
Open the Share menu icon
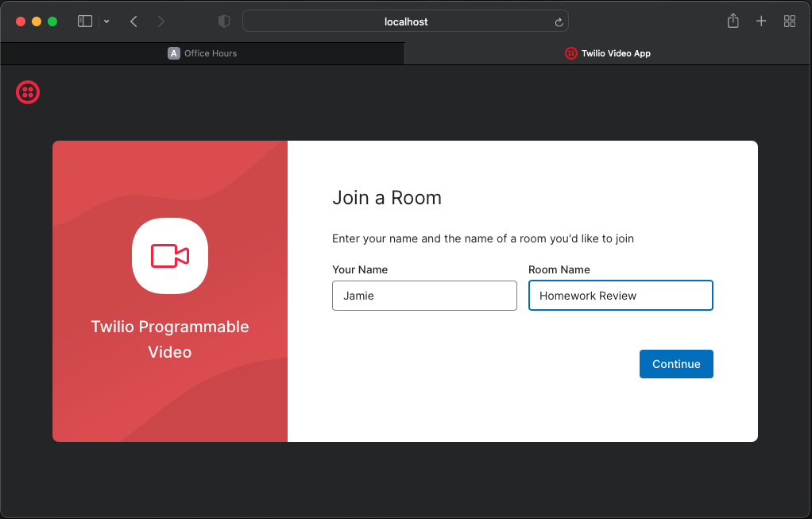pos(733,21)
